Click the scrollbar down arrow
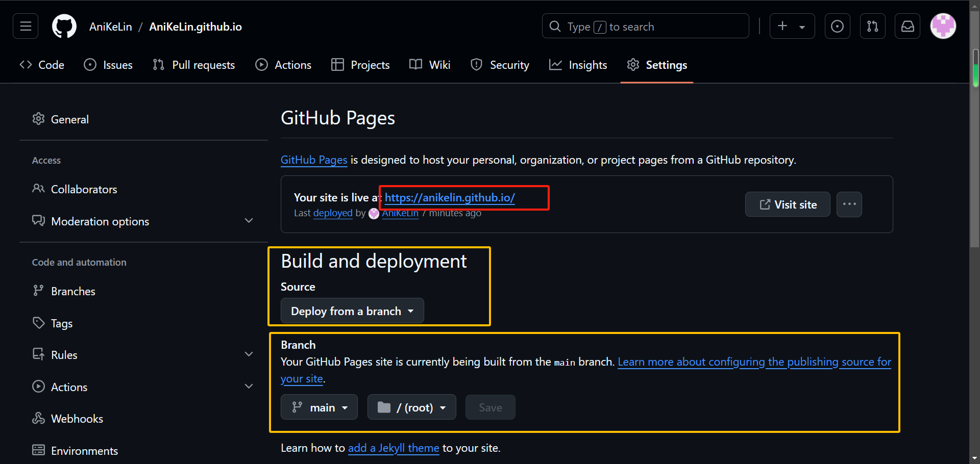This screenshot has height=464, width=980. click(x=975, y=458)
